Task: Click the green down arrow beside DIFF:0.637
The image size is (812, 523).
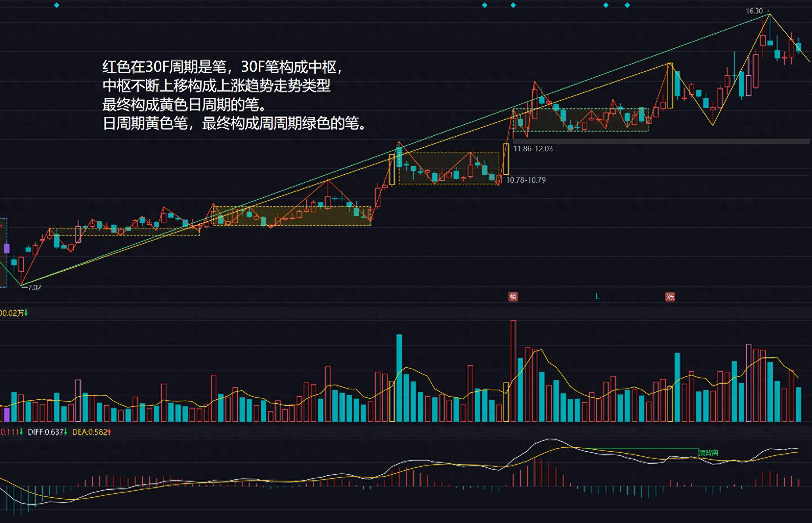Action: coord(65,433)
